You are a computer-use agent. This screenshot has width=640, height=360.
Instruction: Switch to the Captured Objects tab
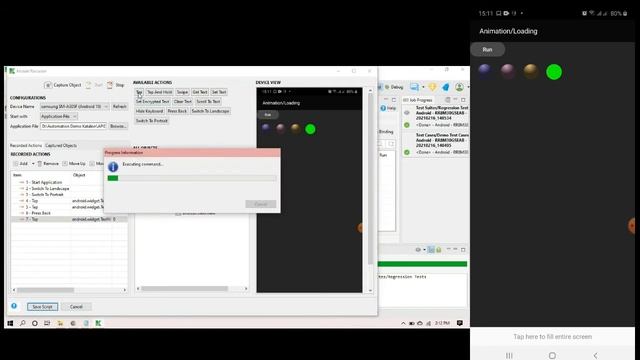61,146
